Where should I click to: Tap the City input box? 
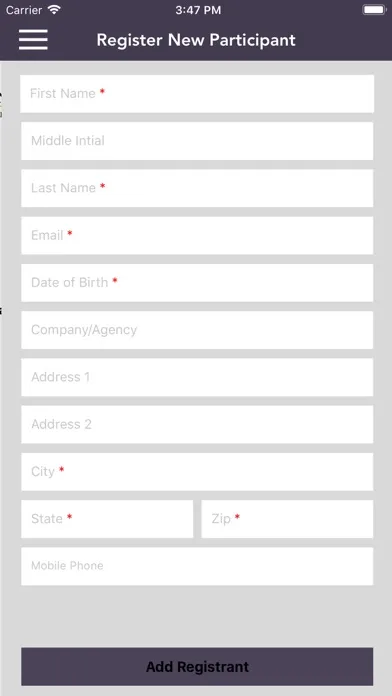click(x=197, y=472)
